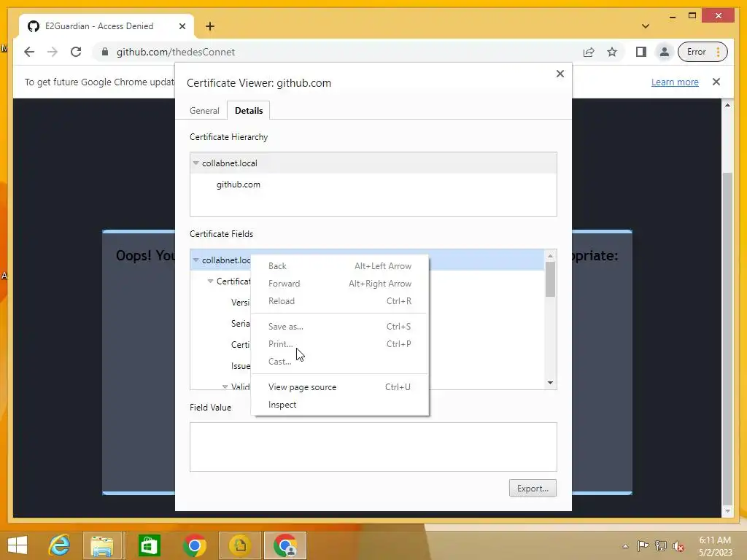Click the browser forward arrow

coord(53,52)
